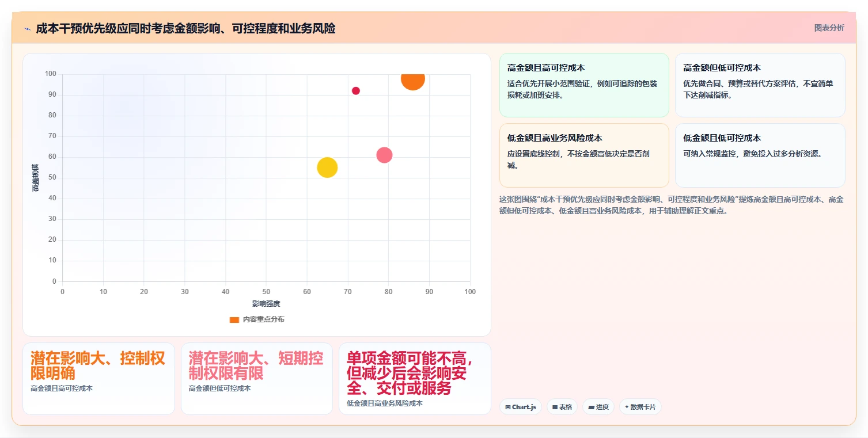Select the pink bubble in the chart

click(x=384, y=155)
